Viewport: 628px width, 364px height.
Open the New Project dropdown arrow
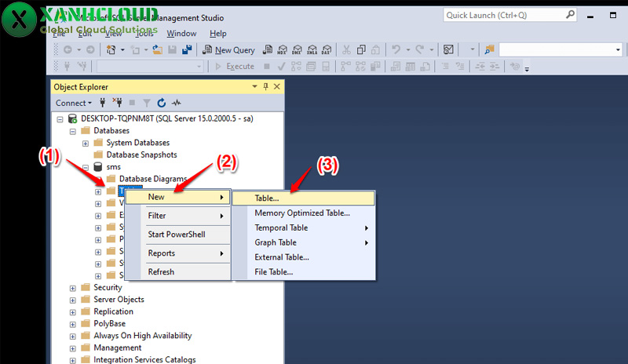[122, 49]
